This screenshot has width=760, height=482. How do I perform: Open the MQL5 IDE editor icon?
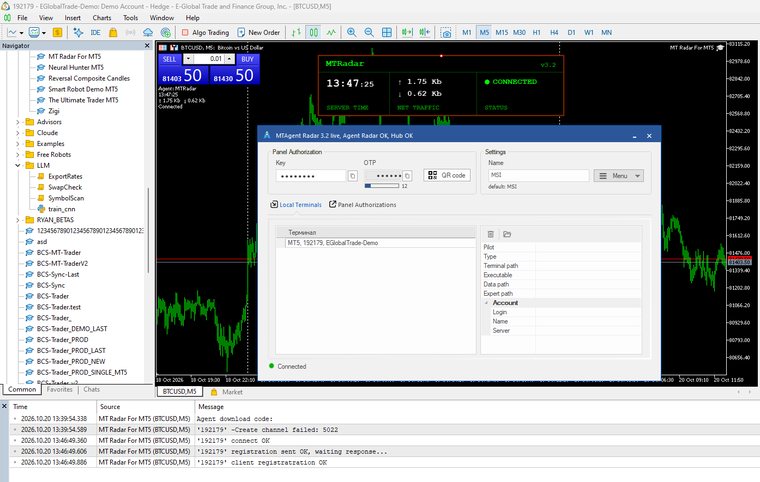coord(95,32)
